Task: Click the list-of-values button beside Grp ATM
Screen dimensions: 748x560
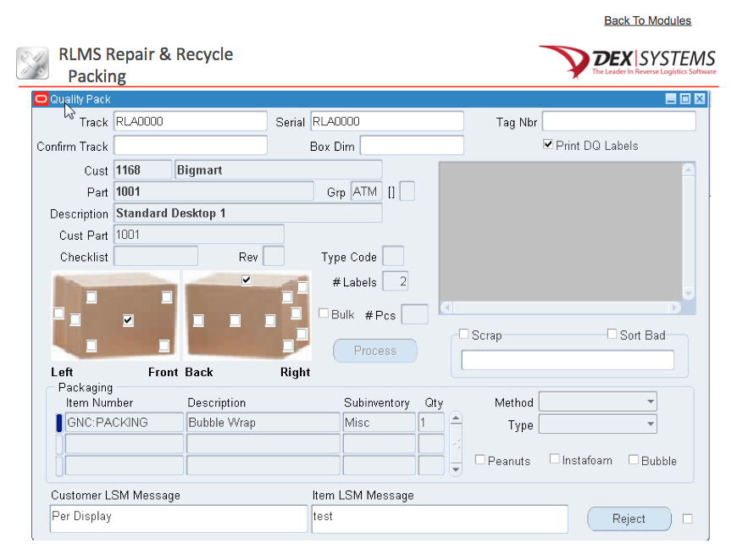Action: (x=407, y=191)
